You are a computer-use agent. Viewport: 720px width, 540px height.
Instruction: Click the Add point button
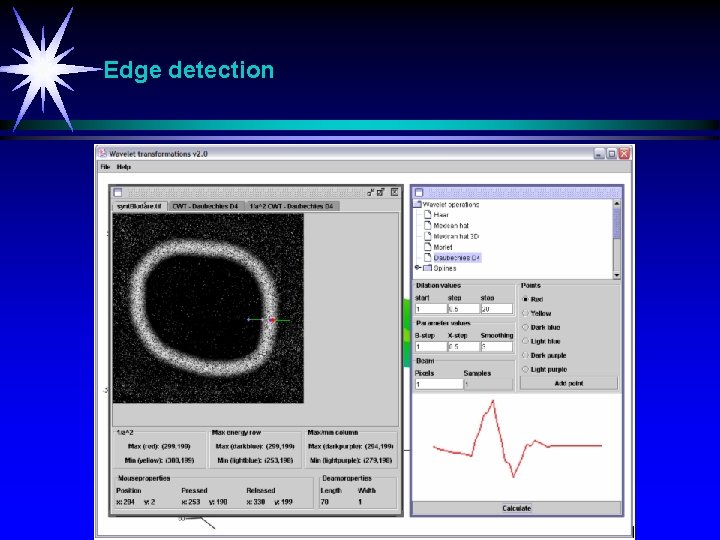(x=568, y=383)
